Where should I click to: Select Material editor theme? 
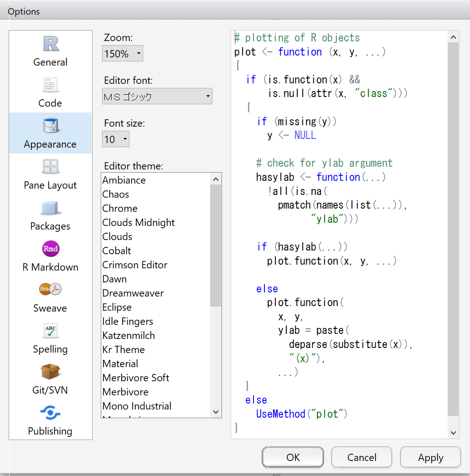click(155, 363)
